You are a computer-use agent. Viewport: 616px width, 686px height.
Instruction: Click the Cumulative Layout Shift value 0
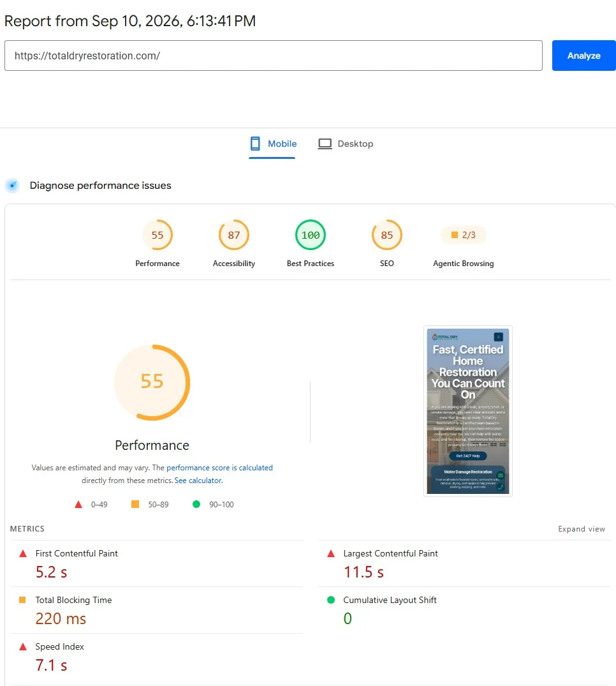348,618
